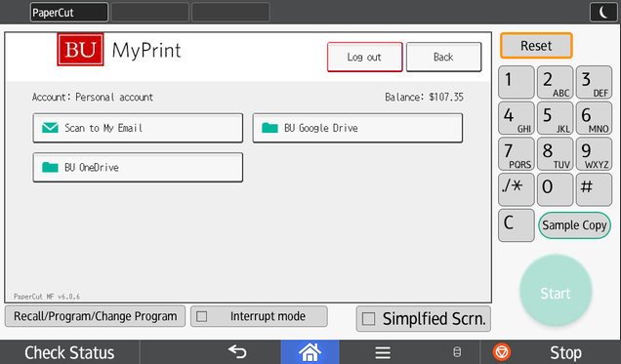Click the MyPrint title
The height and width of the screenshot is (364, 621).
pyautogui.click(x=146, y=51)
